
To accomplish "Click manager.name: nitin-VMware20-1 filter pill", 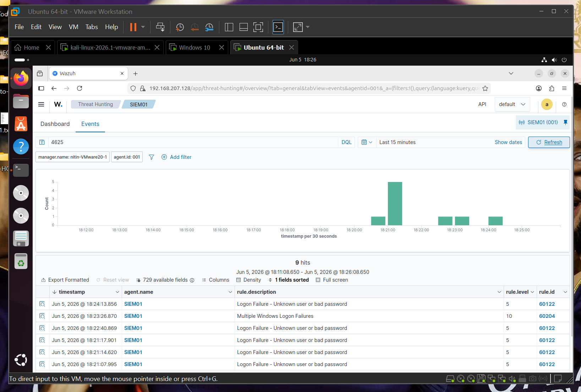I will coord(72,157).
